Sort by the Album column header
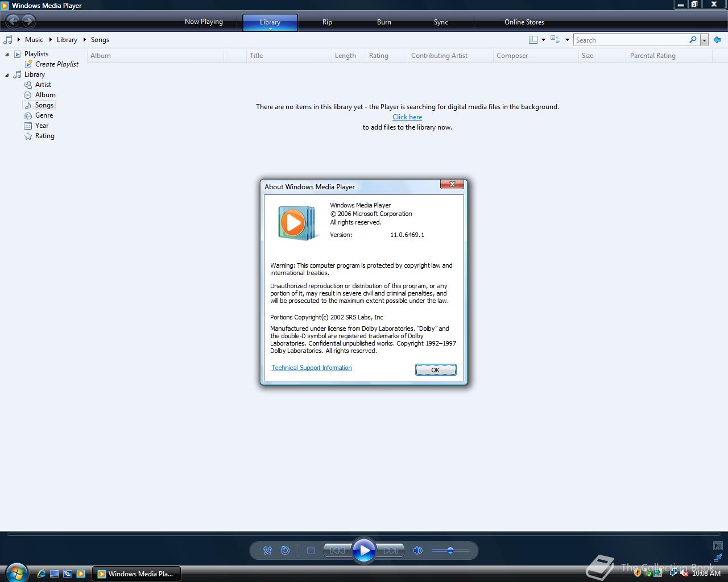The height and width of the screenshot is (582, 728). click(156, 56)
